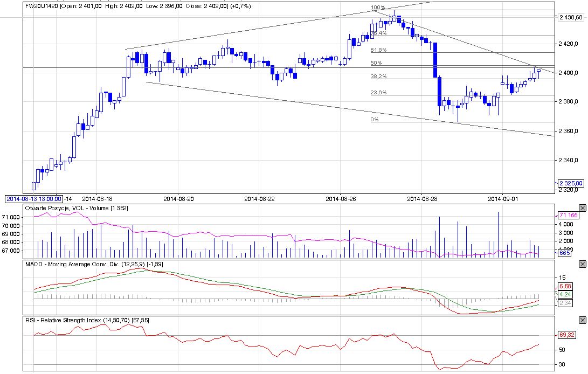Click the 67 000 open interest axis label
The image size is (588, 374).
point(11,251)
